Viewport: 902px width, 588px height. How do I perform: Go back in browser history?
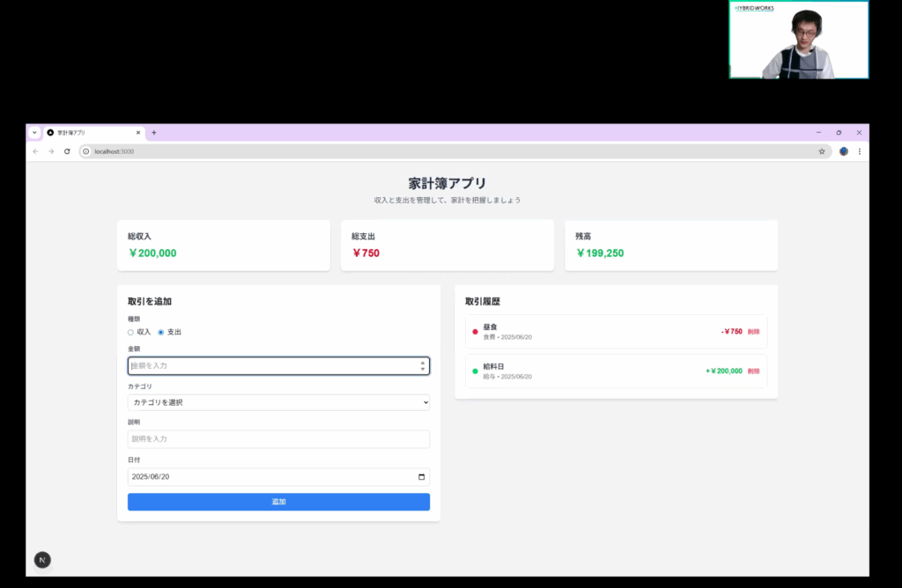coord(35,151)
